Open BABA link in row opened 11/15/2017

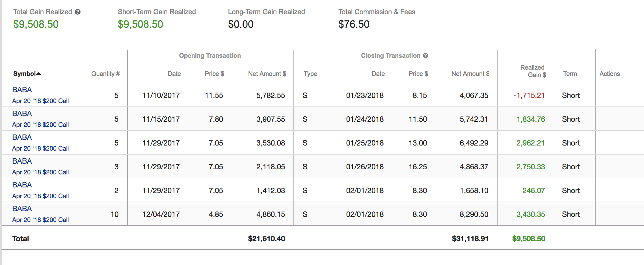coord(22,114)
